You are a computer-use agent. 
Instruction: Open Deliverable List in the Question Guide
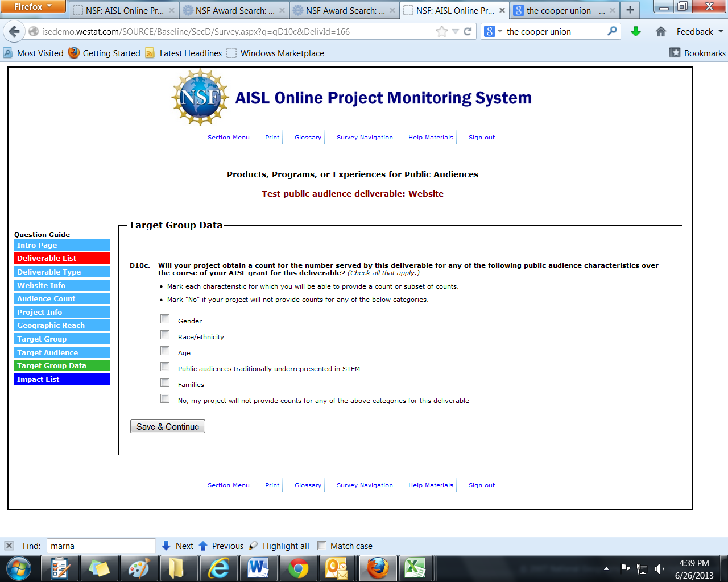62,258
